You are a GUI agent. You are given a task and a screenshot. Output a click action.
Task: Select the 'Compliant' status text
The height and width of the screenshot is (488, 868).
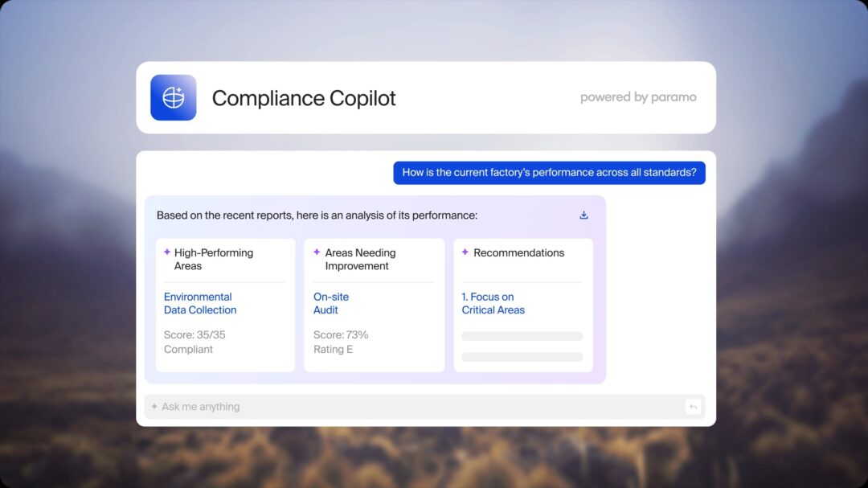188,350
